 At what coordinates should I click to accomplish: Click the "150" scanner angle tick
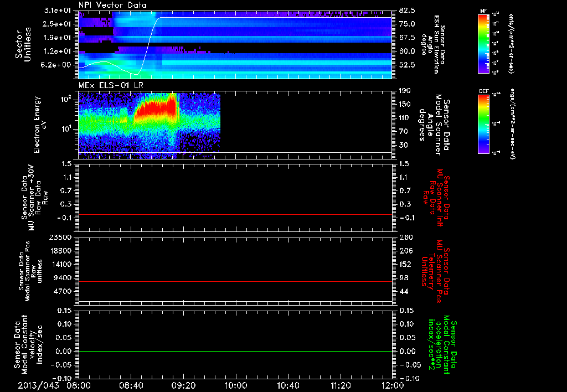coord(405,105)
